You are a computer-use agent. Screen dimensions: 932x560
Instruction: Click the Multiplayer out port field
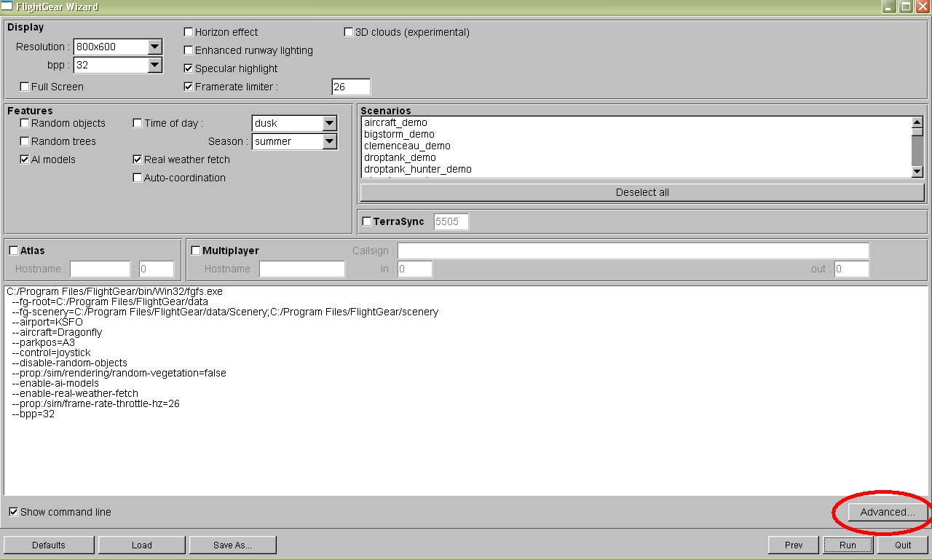(x=852, y=269)
